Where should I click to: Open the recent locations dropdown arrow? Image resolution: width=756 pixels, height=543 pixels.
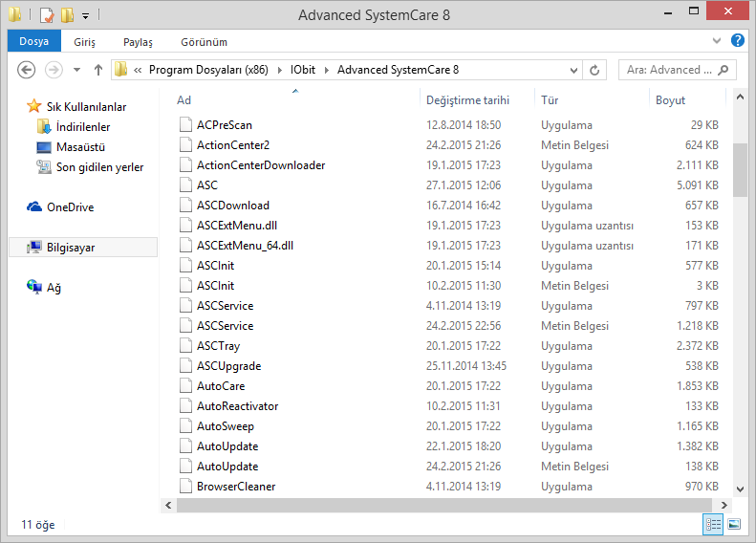[76, 70]
